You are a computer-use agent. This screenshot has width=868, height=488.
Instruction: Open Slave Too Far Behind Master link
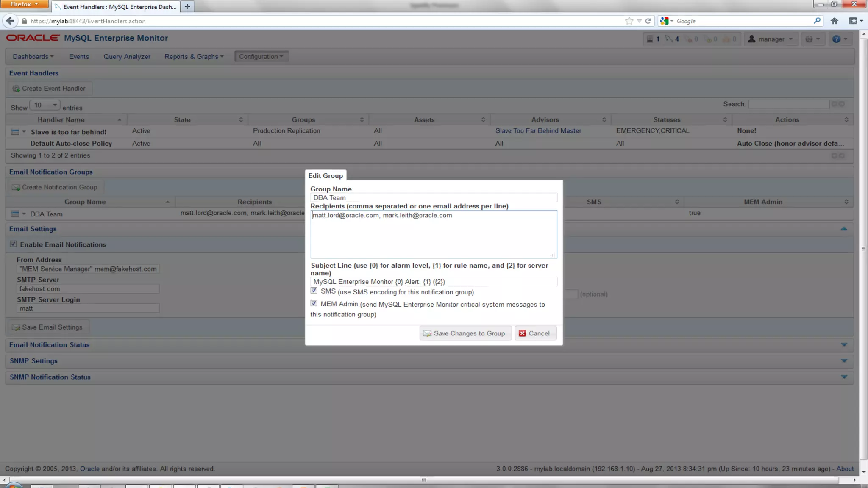[x=538, y=131]
